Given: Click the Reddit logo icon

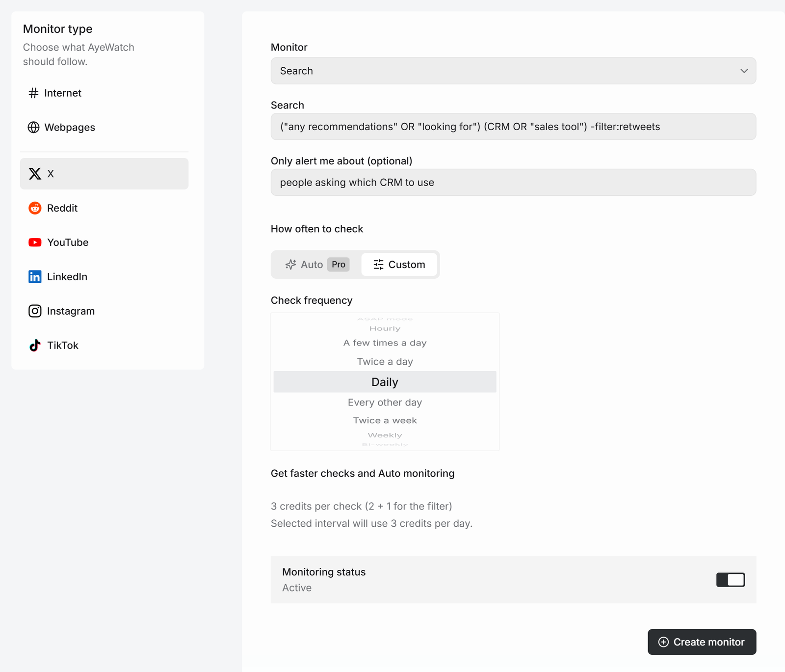Looking at the screenshot, I should [35, 208].
